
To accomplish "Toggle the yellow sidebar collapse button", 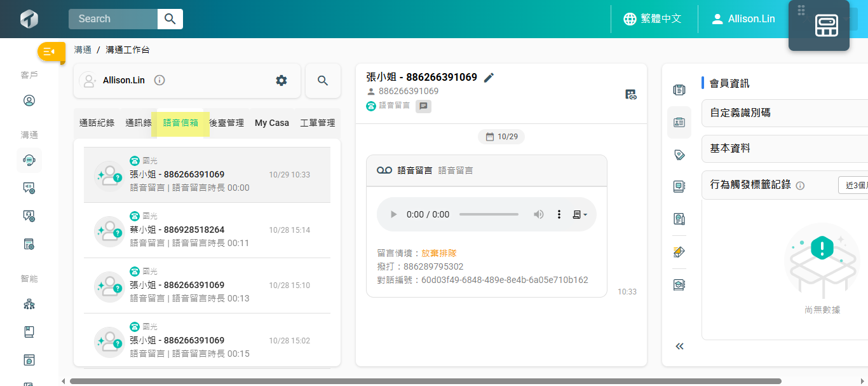I will point(51,52).
